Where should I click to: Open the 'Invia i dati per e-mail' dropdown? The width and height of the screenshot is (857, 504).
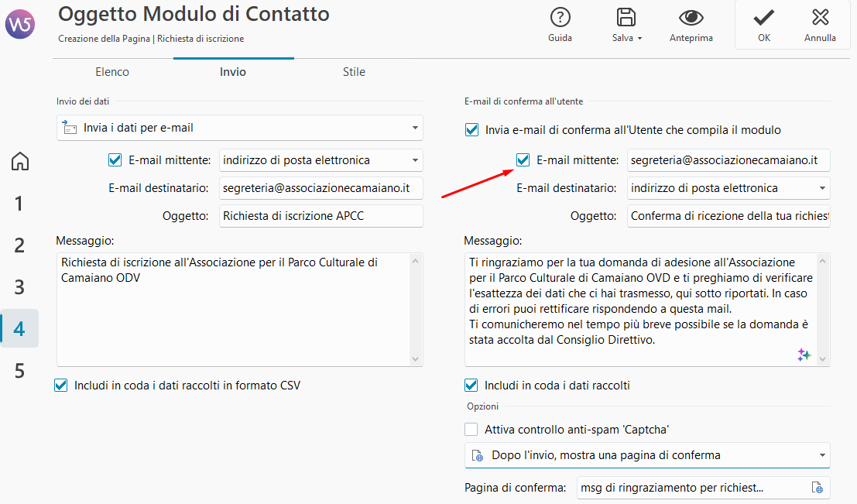[x=240, y=128]
